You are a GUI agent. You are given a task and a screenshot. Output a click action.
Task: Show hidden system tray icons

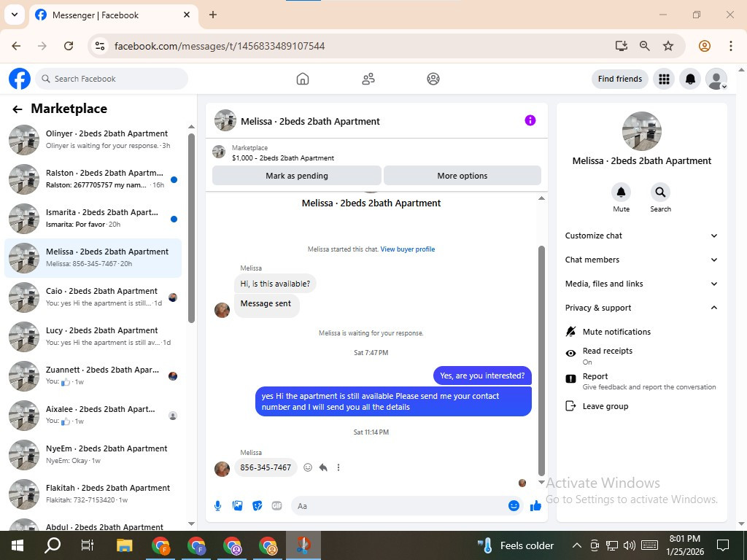coord(576,545)
